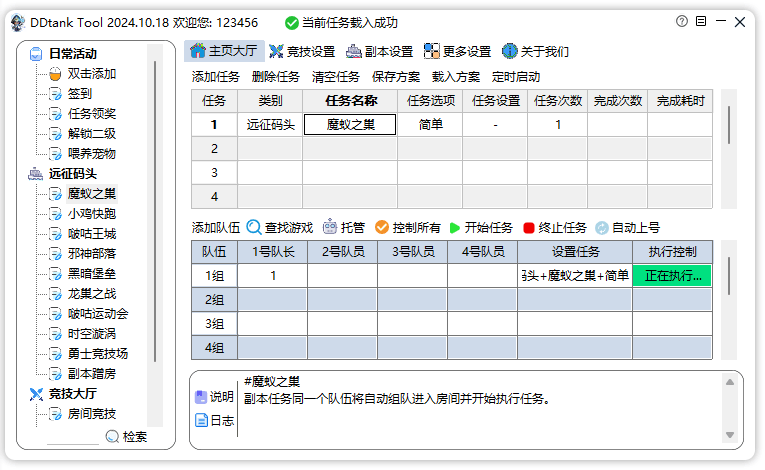Image resolution: width=765 pixels, height=470 pixels.
Task: Select 小鸡快跑 in the tree
Action: pyautogui.click(x=92, y=214)
